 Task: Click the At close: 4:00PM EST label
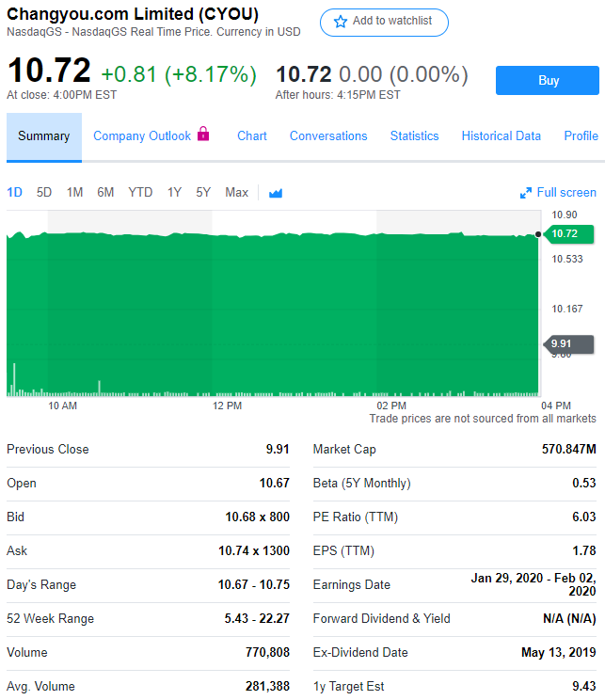[x=61, y=95]
